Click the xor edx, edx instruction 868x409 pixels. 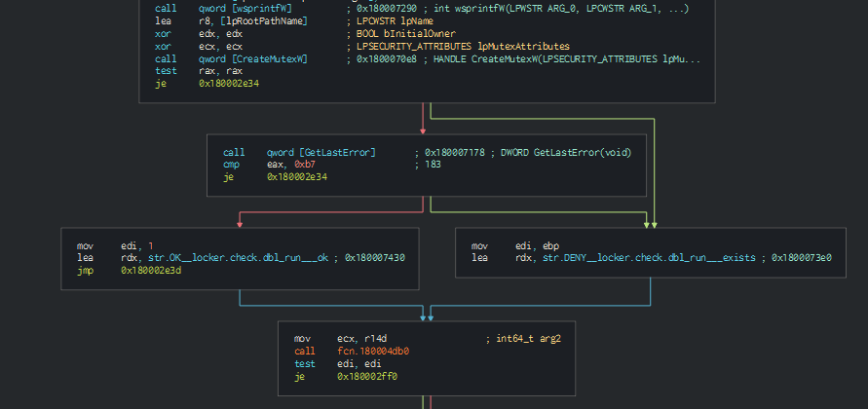(199, 34)
